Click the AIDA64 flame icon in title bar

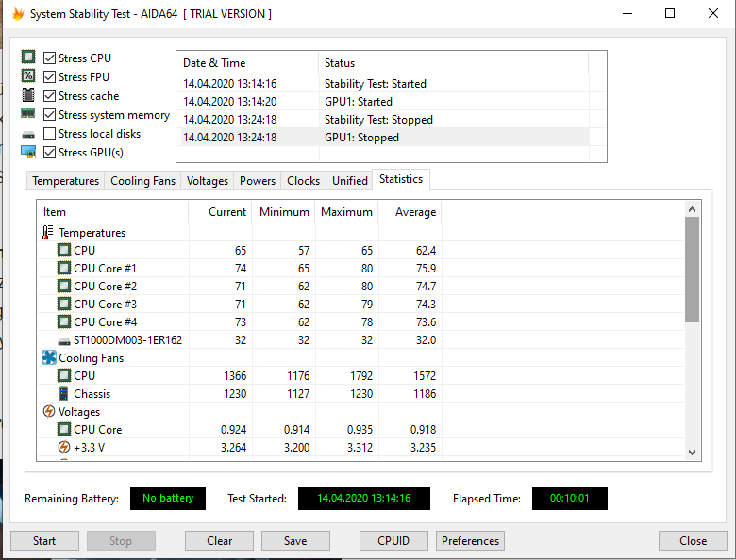(x=18, y=13)
